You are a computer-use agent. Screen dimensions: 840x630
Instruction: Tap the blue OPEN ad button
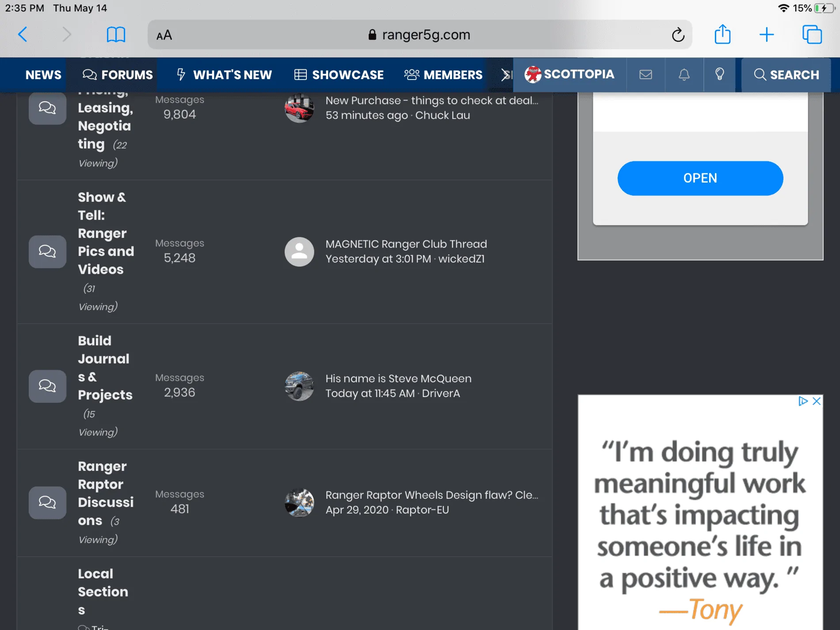tap(700, 178)
